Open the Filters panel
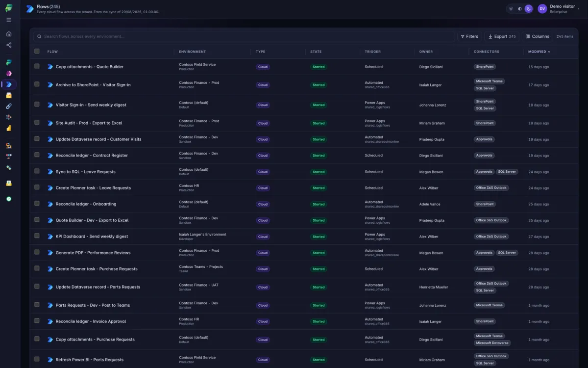 (469, 36)
